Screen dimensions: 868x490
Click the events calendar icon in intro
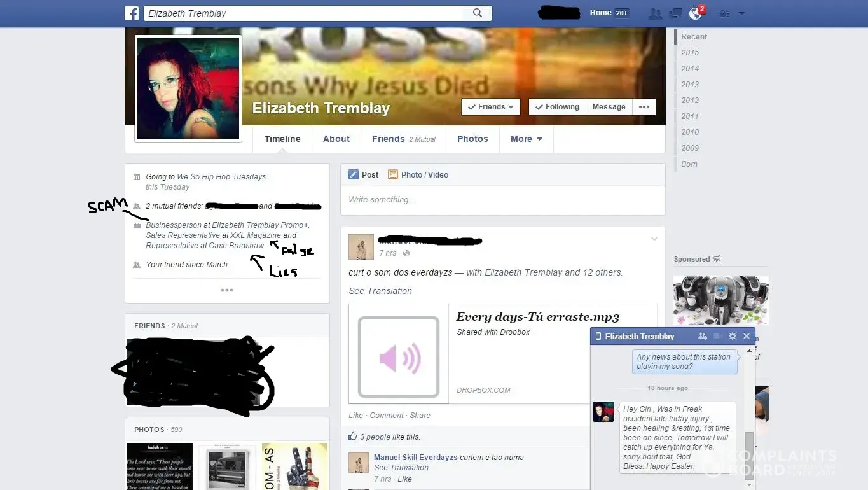[x=137, y=177]
